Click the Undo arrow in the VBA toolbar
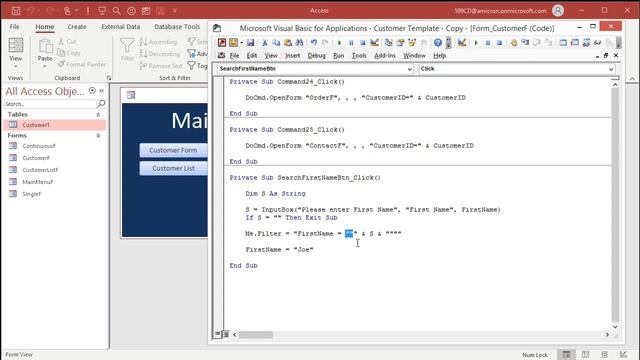The width and height of the screenshot is (640, 360). tap(313, 42)
